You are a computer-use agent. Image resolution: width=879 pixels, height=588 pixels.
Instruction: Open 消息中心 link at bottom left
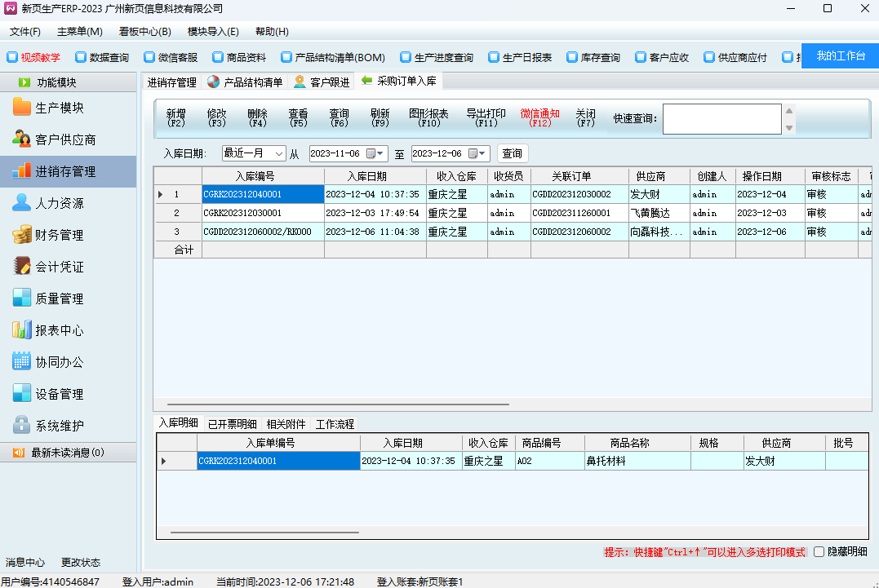tap(25, 562)
